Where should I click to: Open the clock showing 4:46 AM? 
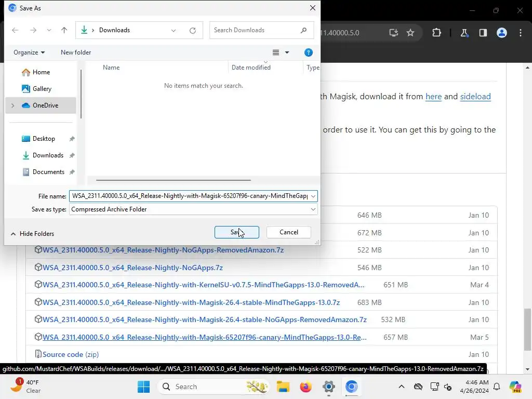474,387
